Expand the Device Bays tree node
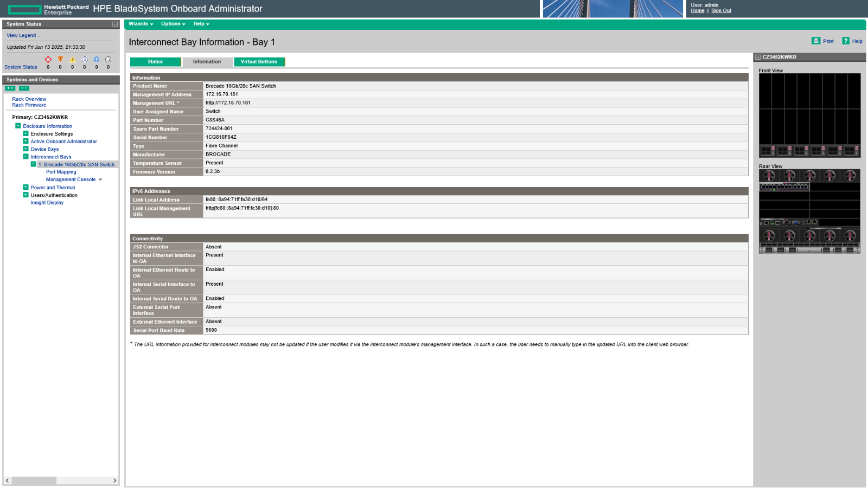The image size is (868, 488). pos(25,149)
